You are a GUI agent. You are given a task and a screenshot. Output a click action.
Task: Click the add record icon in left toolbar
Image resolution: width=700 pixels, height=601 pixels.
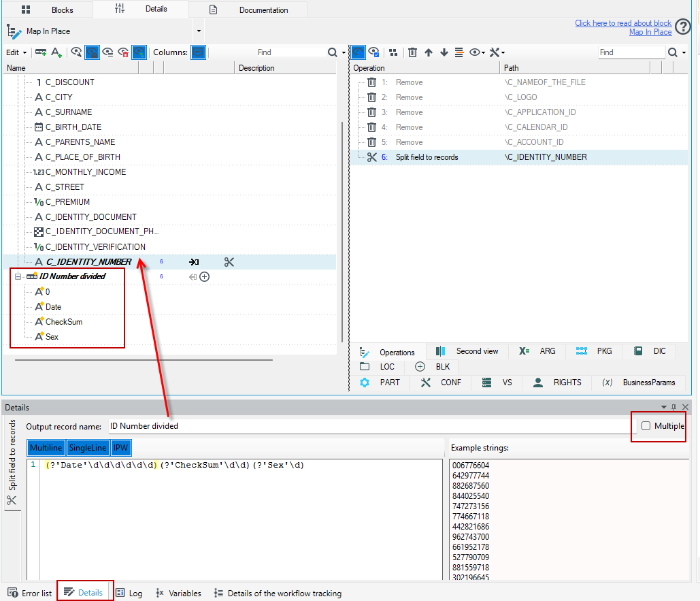41,52
